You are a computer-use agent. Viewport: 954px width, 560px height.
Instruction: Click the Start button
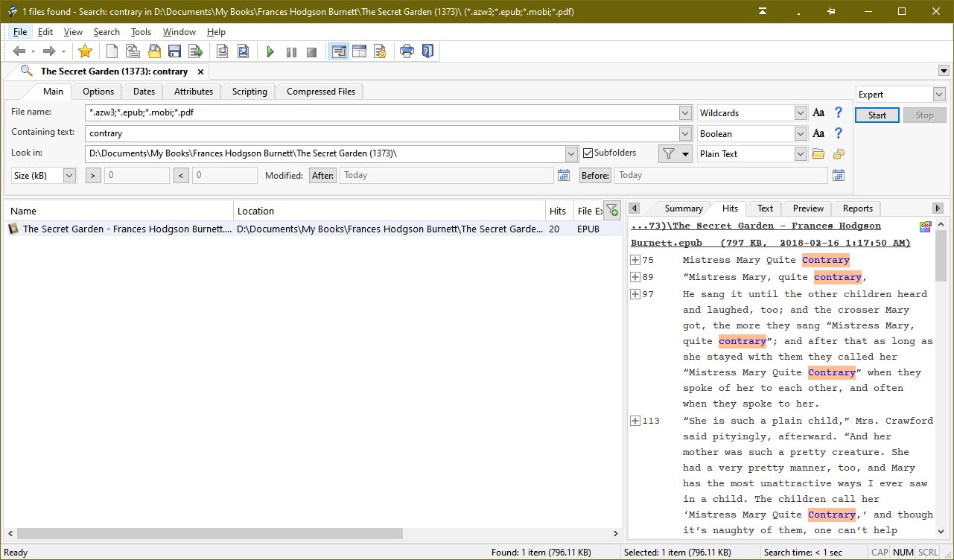pos(877,115)
